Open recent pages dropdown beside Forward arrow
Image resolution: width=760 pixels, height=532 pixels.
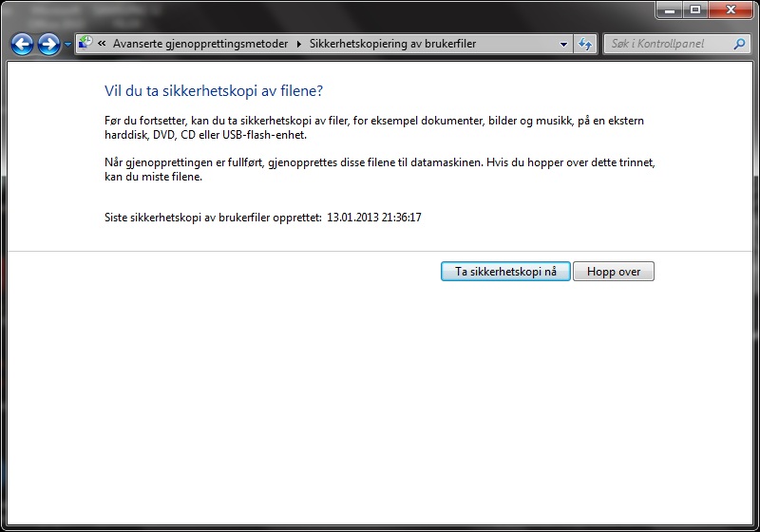click(x=67, y=45)
